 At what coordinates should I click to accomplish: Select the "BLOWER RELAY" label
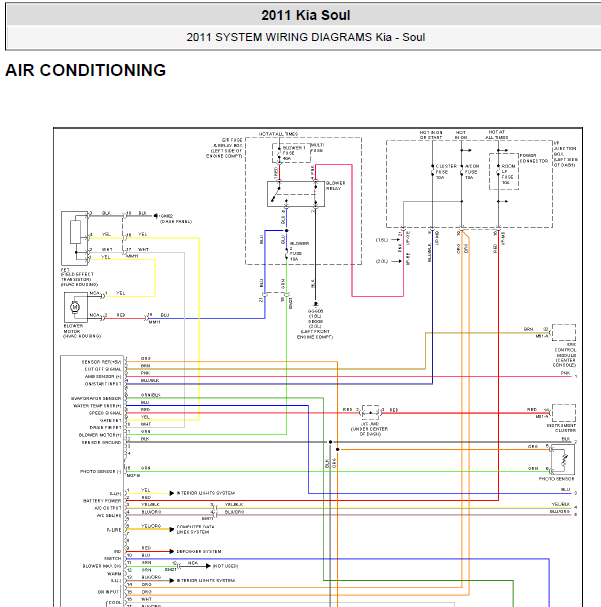pyautogui.click(x=336, y=185)
